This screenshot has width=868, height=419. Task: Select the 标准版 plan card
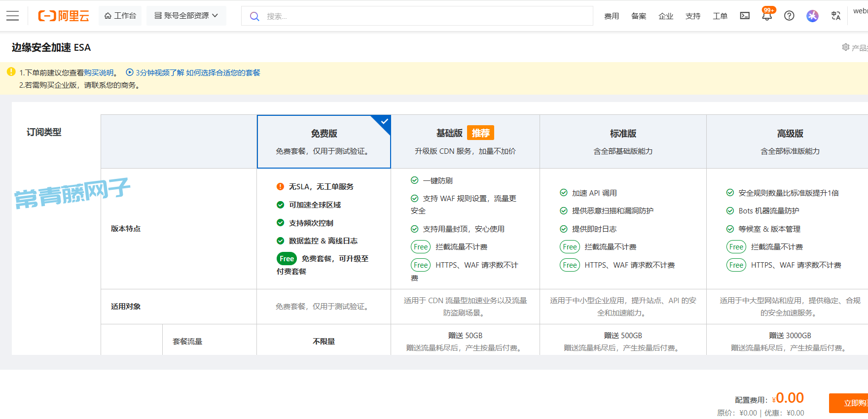tap(623, 142)
